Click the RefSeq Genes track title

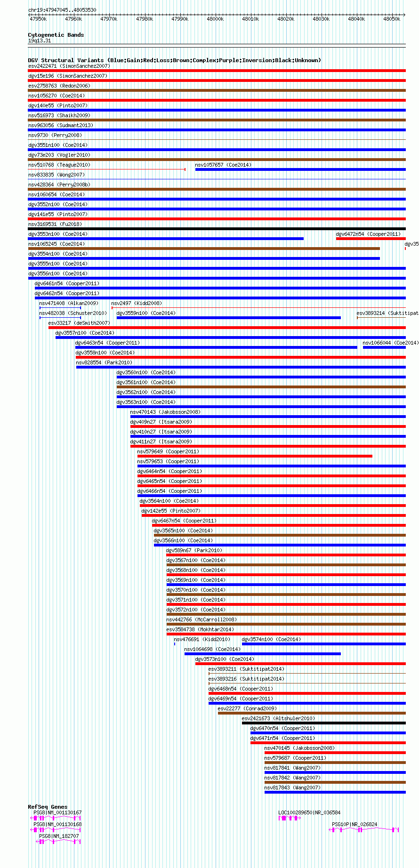click(x=48, y=807)
